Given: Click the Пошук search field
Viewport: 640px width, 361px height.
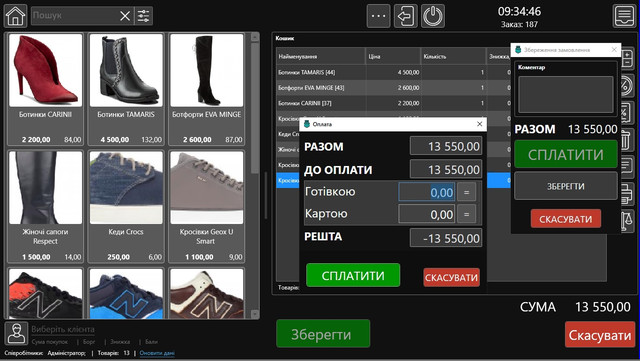Looking at the screenshot, I should [x=75, y=16].
